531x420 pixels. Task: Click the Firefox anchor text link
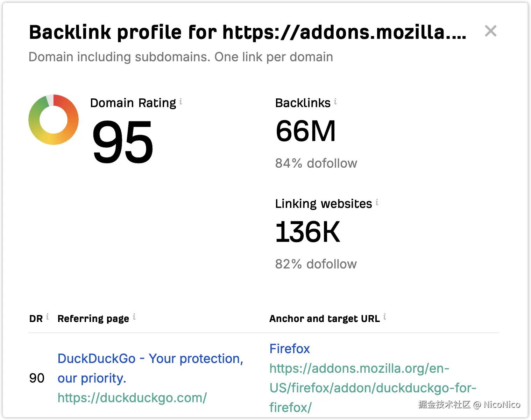click(289, 349)
